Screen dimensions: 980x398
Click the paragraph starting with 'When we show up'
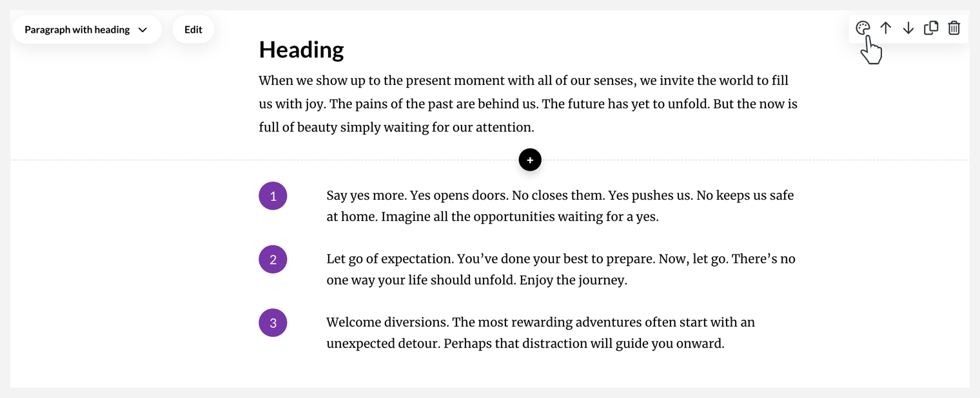point(516,103)
